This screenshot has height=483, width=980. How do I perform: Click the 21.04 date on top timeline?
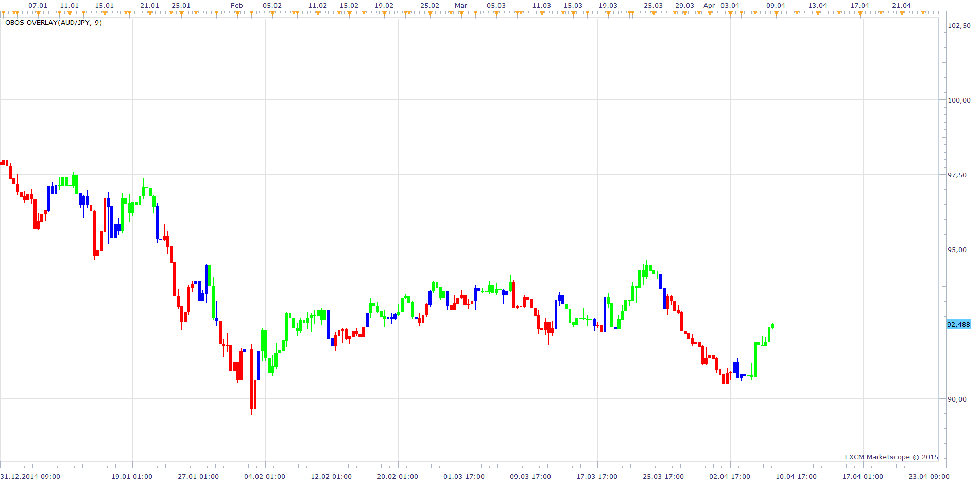coord(902,5)
